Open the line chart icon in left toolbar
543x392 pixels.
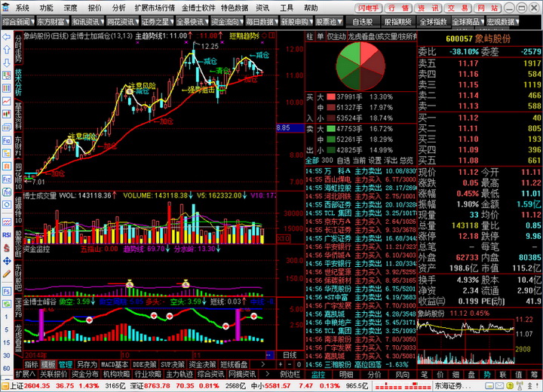point(6,101)
